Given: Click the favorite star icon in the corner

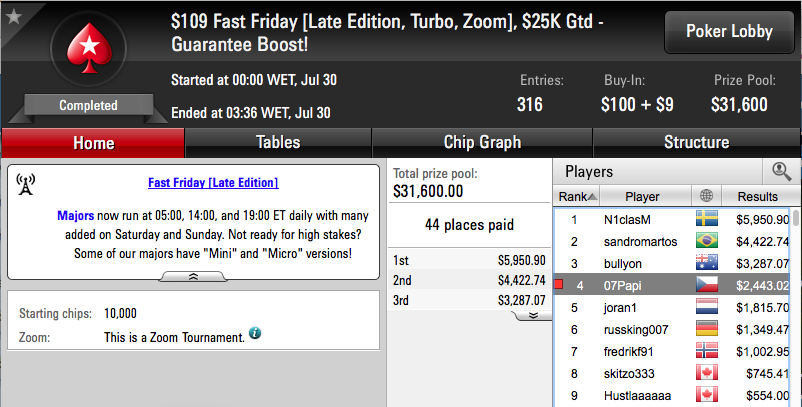Looking at the screenshot, I should (13, 16).
